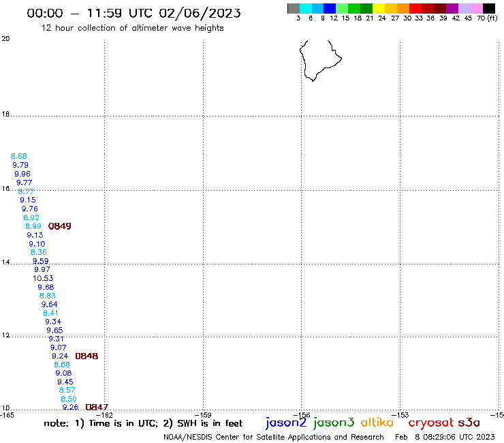The height and width of the screenshot is (443, 504).
Task: Click the wave height value '9.76'
Action: (x=29, y=209)
